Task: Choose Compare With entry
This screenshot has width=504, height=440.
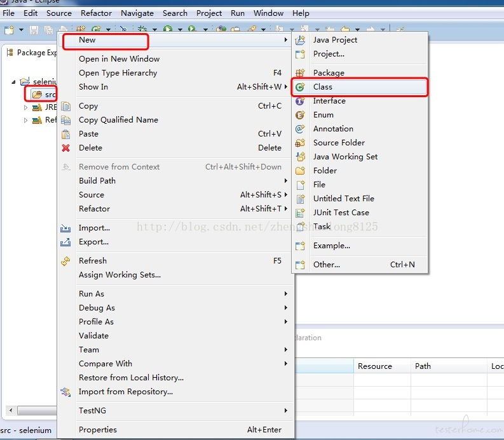Action: (x=106, y=364)
